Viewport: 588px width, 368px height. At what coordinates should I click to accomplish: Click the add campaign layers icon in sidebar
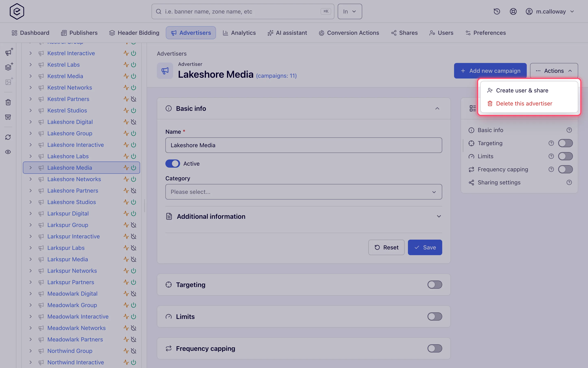tap(9, 67)
